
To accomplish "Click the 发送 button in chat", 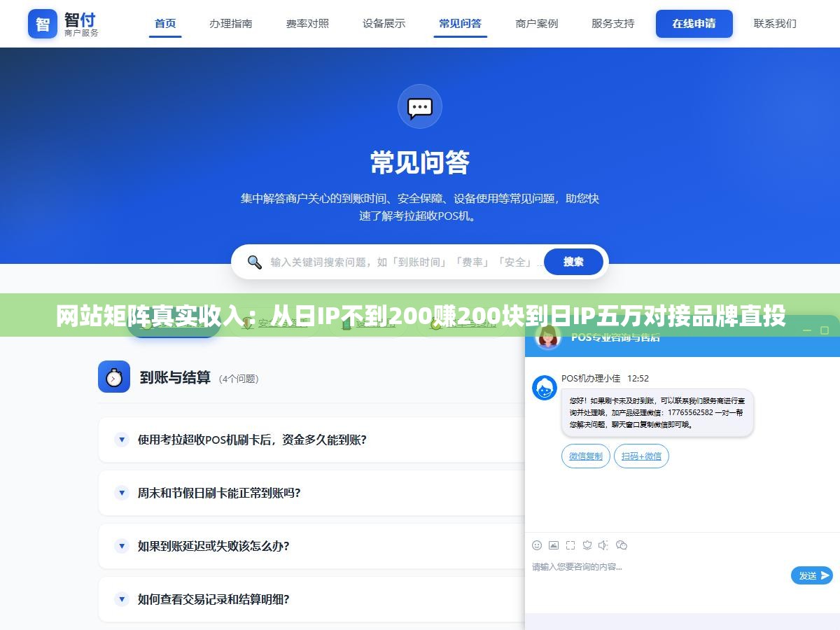I will pos(812,575).
